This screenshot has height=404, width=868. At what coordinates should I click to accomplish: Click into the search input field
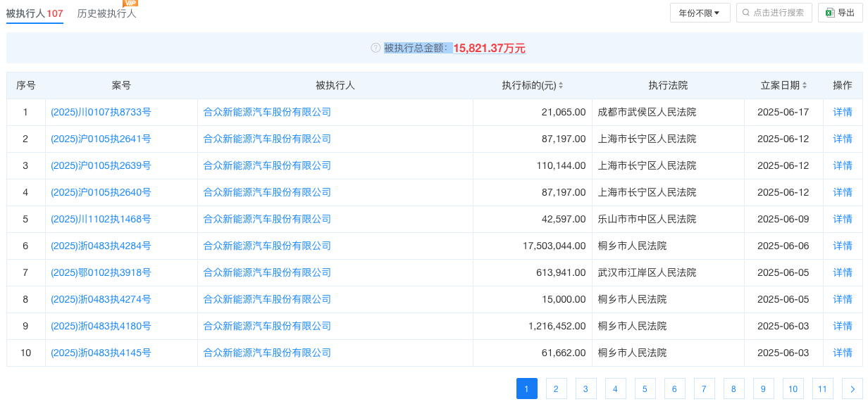tap(779, 13)
